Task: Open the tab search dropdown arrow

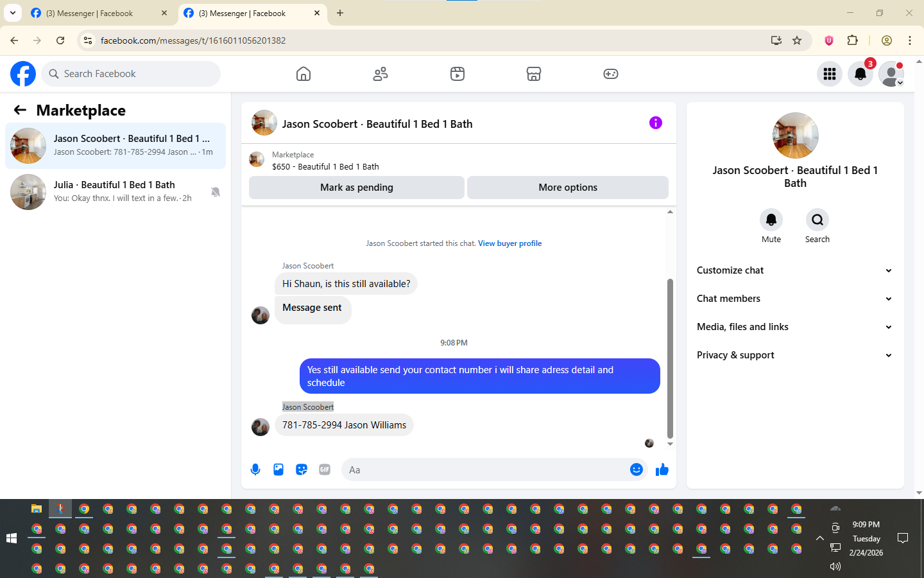Action: point(12,13)
